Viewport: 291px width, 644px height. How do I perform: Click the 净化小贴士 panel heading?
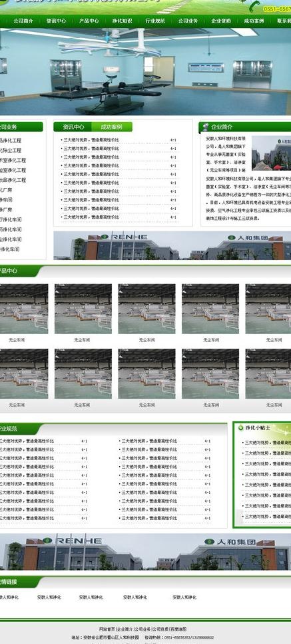(257, 427)
